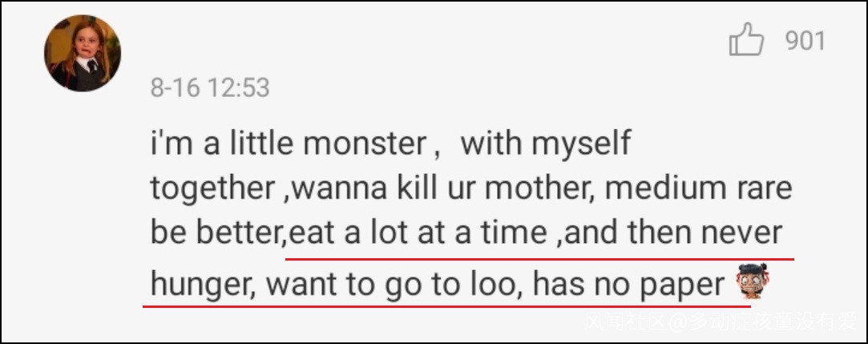868x344 pixels.
Task: Click the word "together" in the comment
Action: (211, 189)
